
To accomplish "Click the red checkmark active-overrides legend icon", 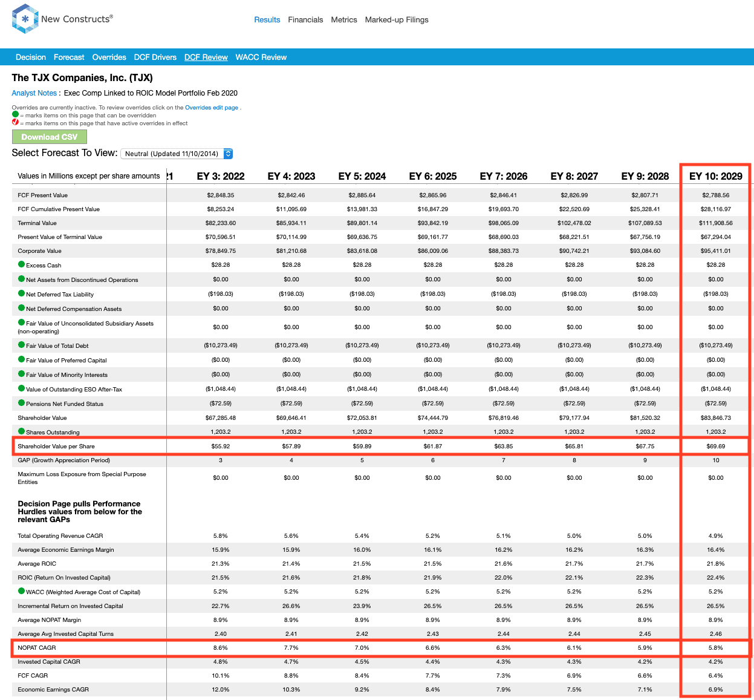I will point(15,122).
